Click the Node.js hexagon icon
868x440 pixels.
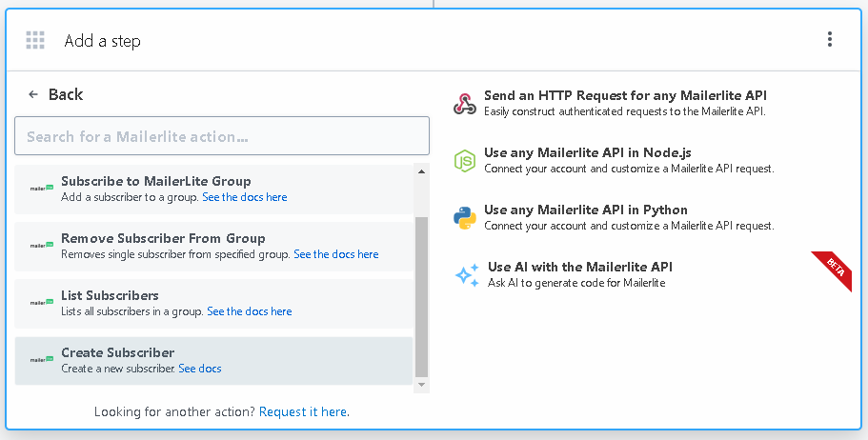[x=464, y=161]
